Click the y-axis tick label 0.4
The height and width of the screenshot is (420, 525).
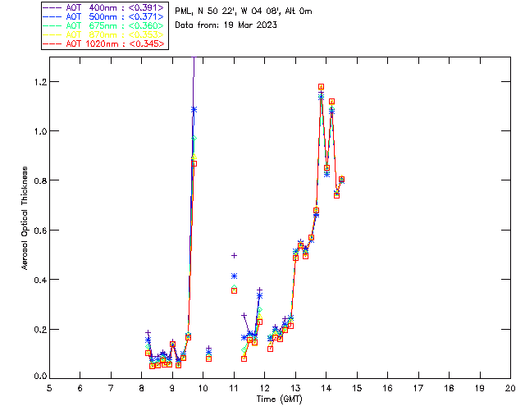40,280
